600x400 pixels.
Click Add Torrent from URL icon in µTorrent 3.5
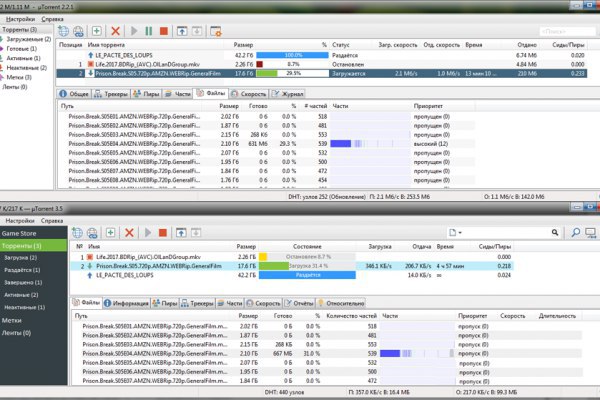point(92,232)
